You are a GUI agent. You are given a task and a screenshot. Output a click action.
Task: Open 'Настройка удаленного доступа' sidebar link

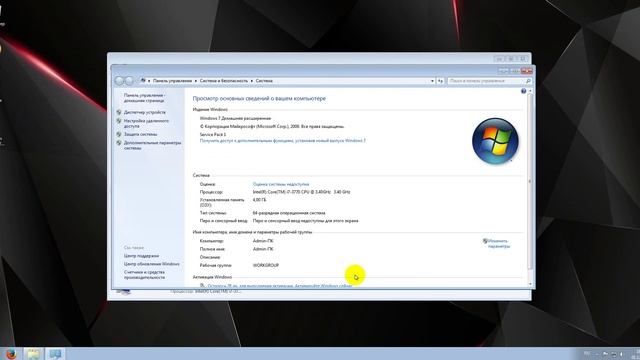tap(146, 123)
